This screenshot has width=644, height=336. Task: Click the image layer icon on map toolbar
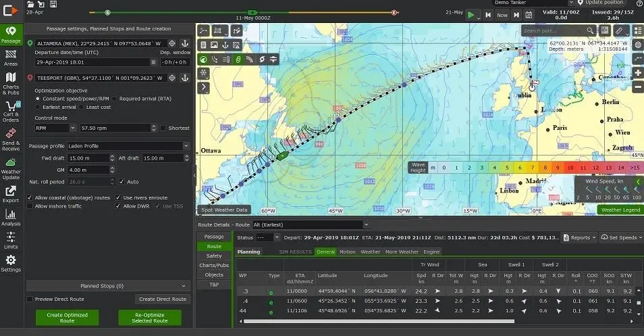point(214,45)
